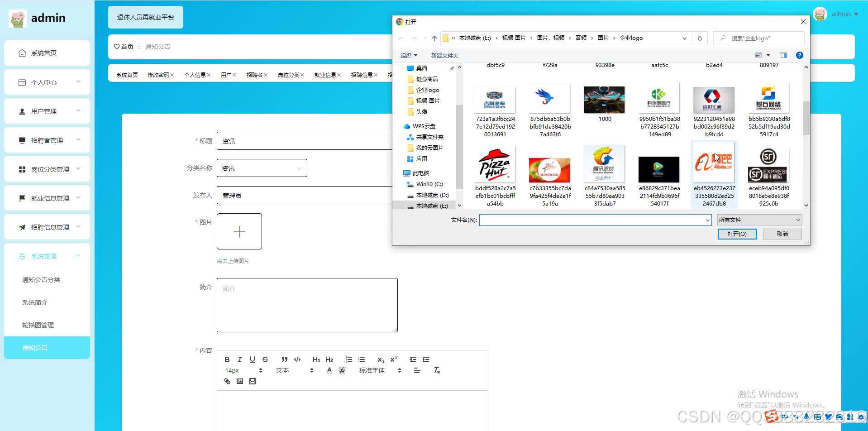
Task: Apply underline in the content editor
Action: click(x=252, y=359)
